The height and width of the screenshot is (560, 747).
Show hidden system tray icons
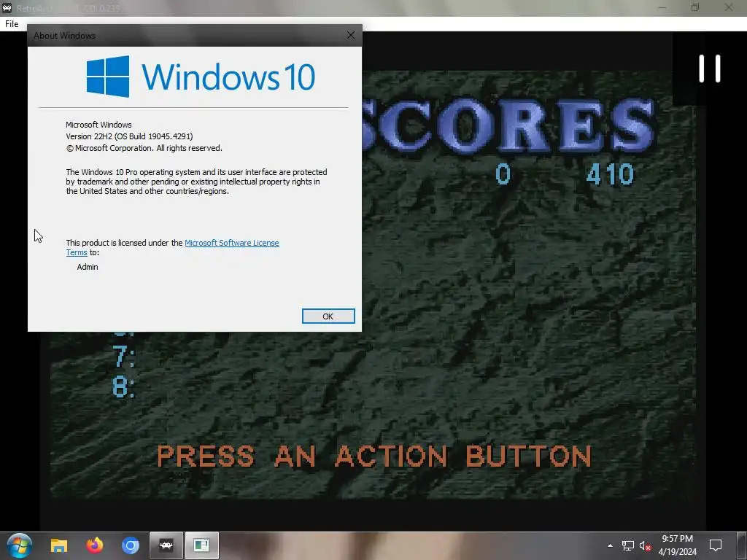click(611, 545)
